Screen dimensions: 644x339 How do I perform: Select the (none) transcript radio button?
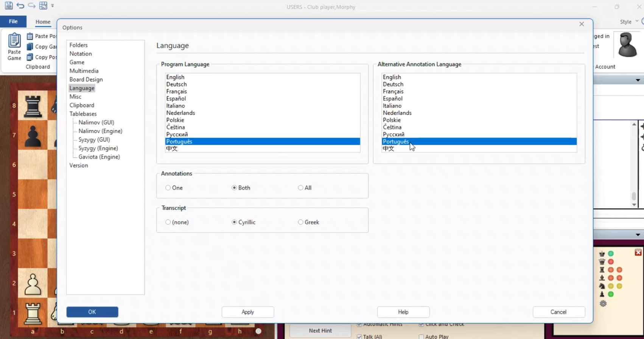click(168, 222)
